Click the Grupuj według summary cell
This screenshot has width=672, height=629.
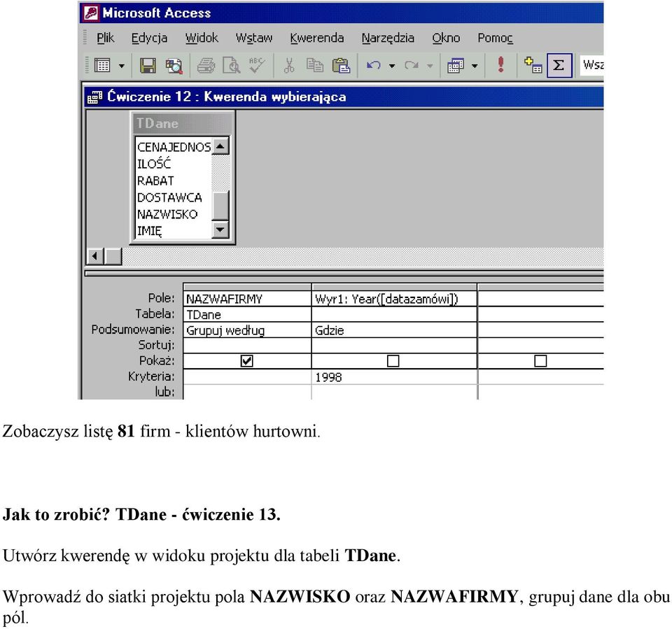(x=247, y=330)
